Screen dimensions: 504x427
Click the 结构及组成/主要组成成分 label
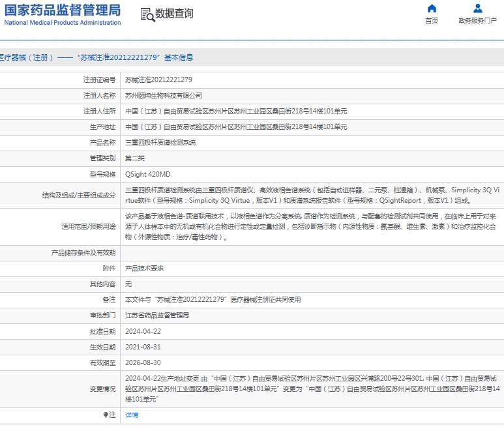[79, 195]
